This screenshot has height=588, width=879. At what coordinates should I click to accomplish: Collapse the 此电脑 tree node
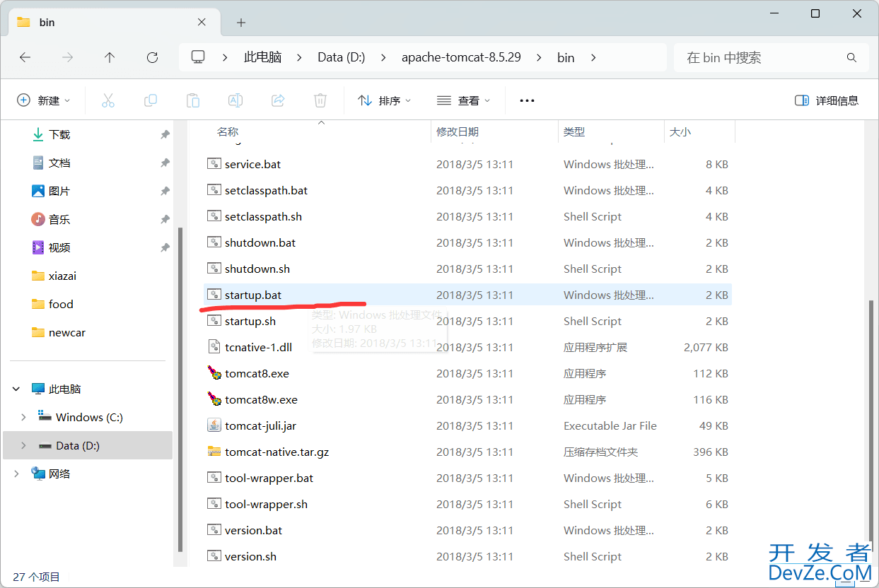click(16, 389)
